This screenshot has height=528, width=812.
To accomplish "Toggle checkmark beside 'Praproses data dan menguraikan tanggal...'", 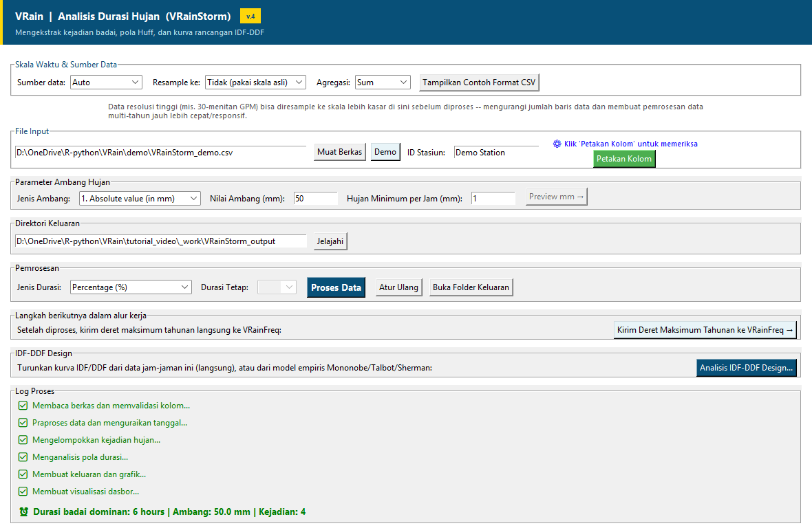I will (x=23, y=423).
